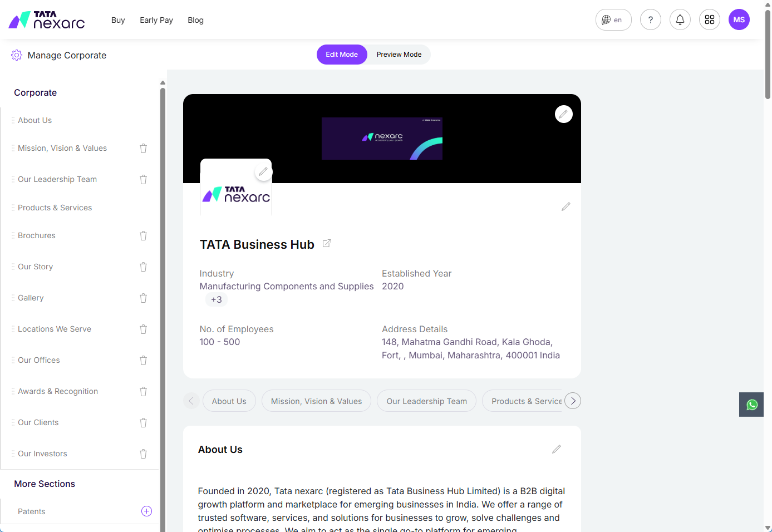772x532 pixels.
Task: Open the Early Pay menu
Action: pos(156,20)
